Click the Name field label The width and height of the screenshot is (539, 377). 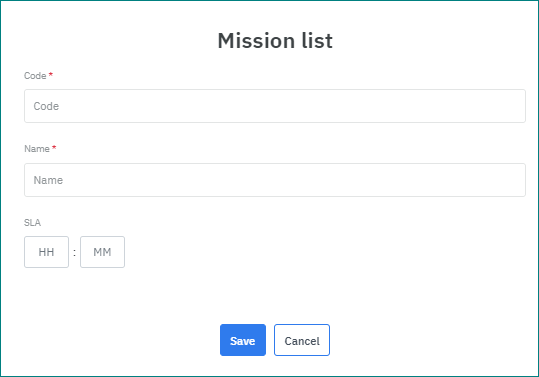click(x=37, y=149)
